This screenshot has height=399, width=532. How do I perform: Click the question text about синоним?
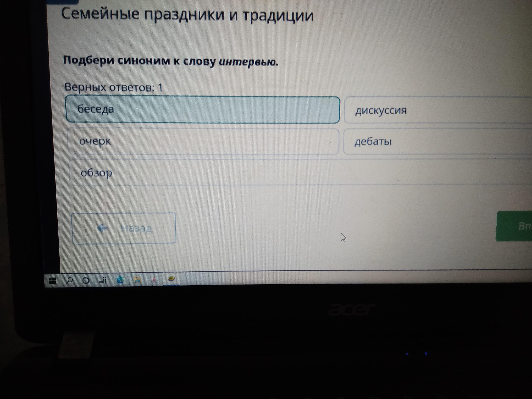pyautogui.click(x=170, y=61)
